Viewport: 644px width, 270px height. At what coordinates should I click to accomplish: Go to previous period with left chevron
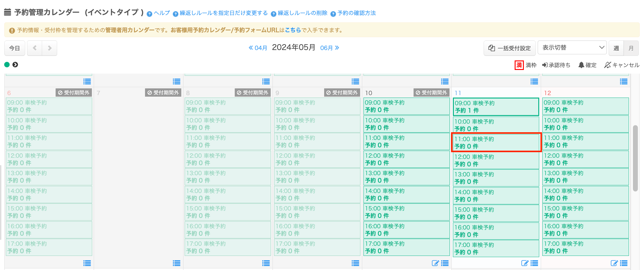[x=35, y=48]
